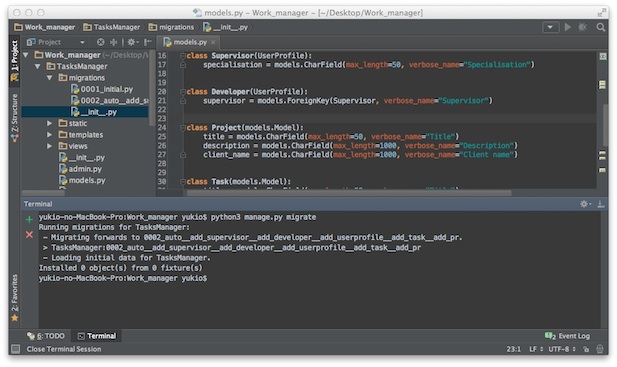Change the UTF-8 file encoding

562,349
